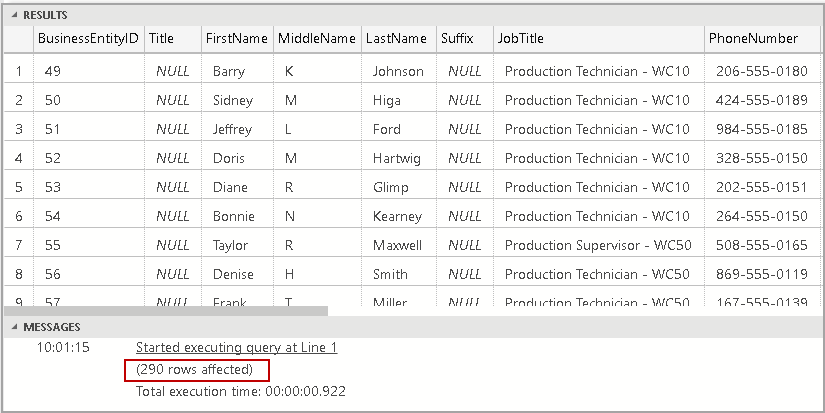Collapse the MESSAGES panel arrow
The height and width of the screenshot is (413, 825).
[13, 327]
